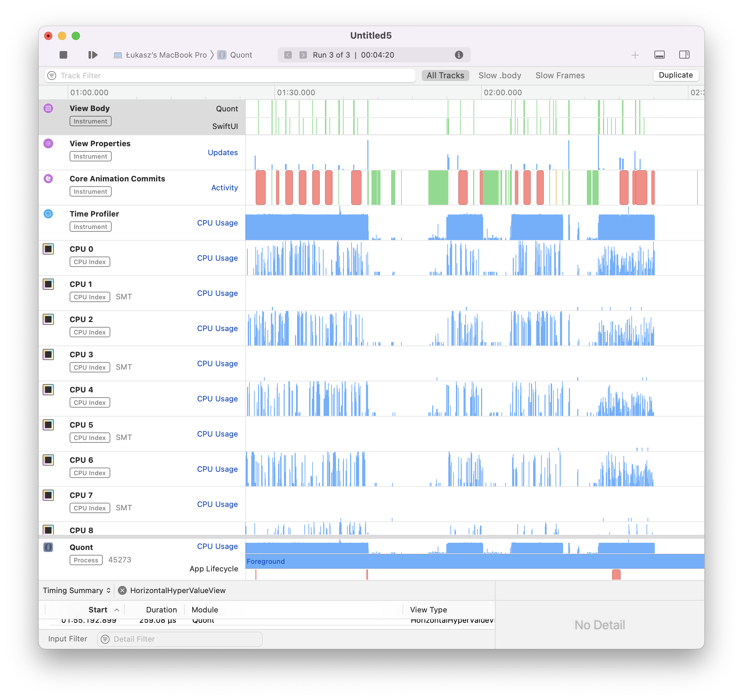This screenshot has height=700, width=743.
Task: Toggle the right inspector sidebar
Action: point(684,55)
